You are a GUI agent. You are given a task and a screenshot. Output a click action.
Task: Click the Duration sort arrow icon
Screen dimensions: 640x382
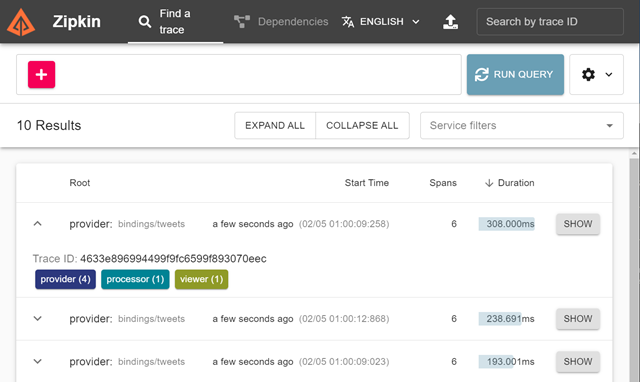[489, 183]
